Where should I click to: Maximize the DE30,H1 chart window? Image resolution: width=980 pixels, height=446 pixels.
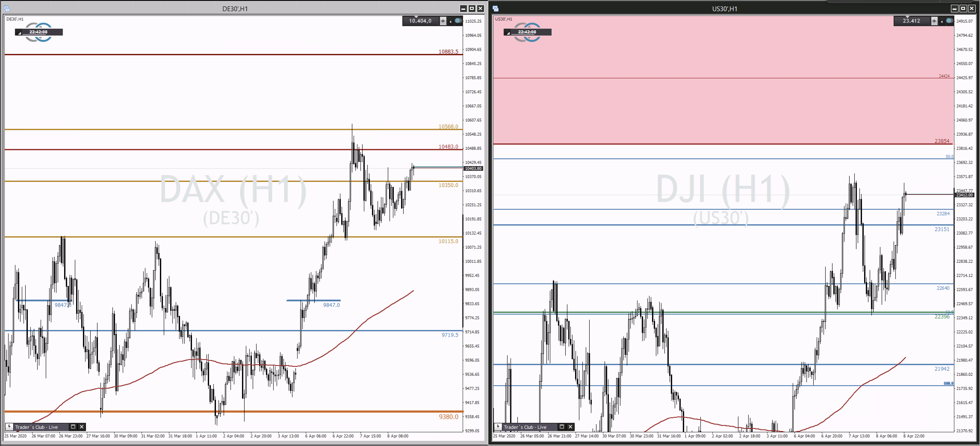(x=472, y=8)
